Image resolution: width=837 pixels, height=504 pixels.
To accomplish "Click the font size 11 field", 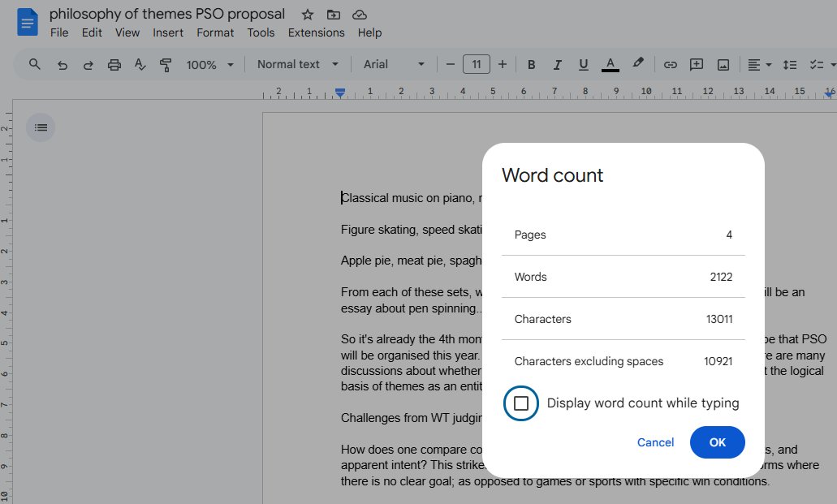I will tap(477, 65).
